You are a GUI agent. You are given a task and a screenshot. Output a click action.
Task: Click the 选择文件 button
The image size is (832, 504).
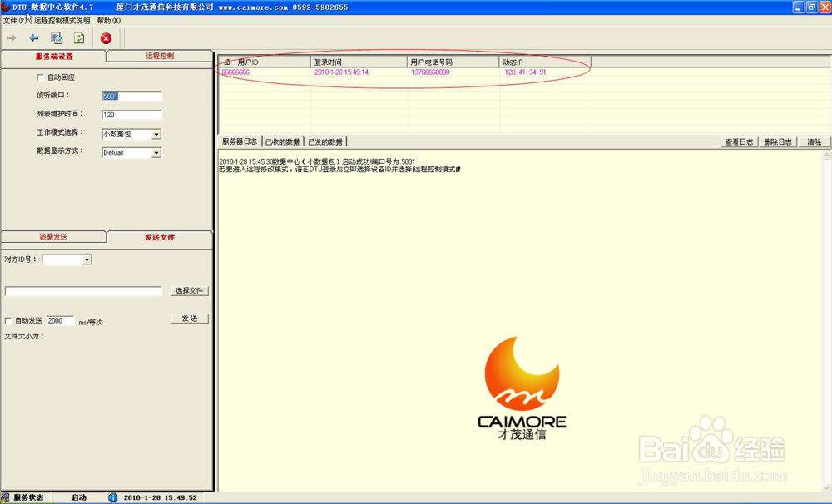click(190, 291)
